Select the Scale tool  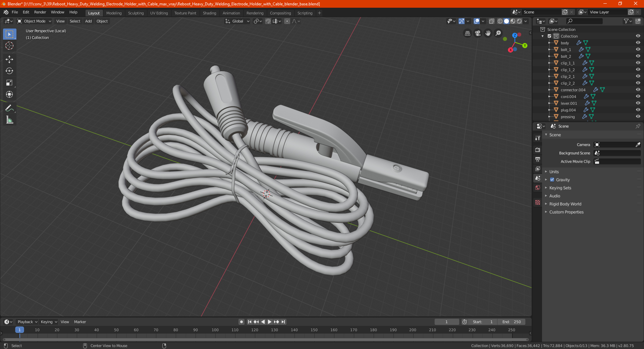[x=9, y=83]
